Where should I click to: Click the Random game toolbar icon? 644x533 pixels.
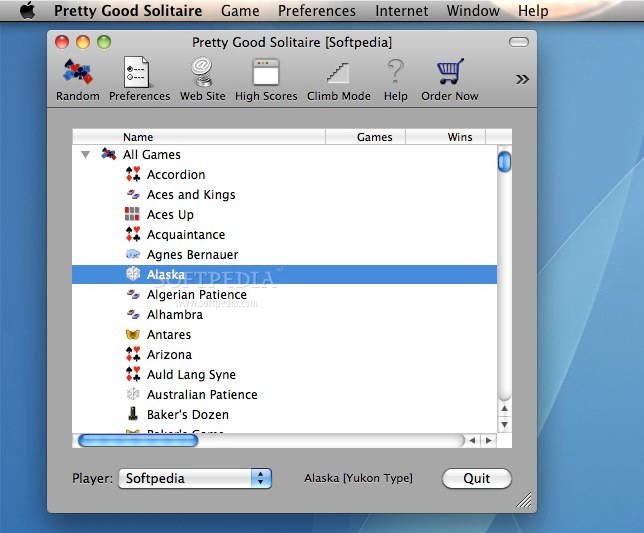pos(78,72)
